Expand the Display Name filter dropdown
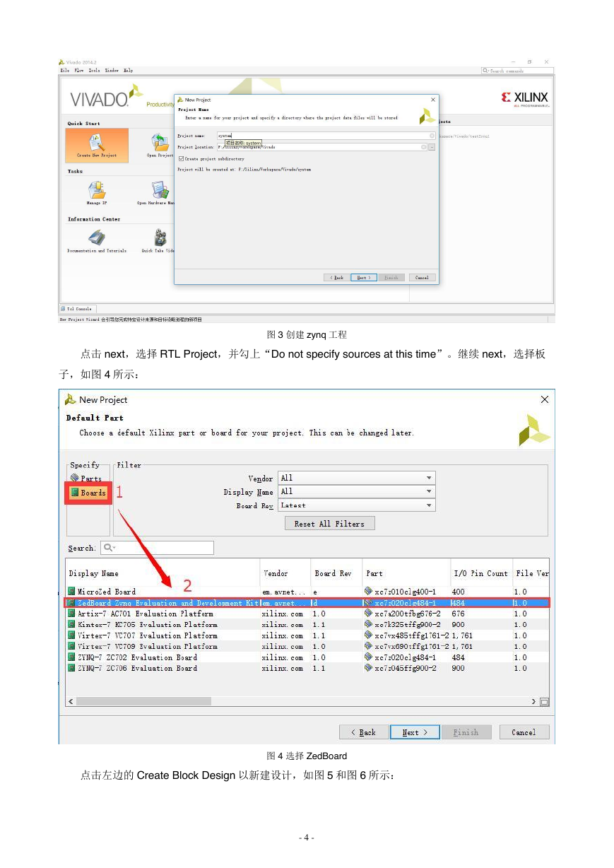Image resolution: width=614 pixels, height=868 pixels. [x=357, y=491]
